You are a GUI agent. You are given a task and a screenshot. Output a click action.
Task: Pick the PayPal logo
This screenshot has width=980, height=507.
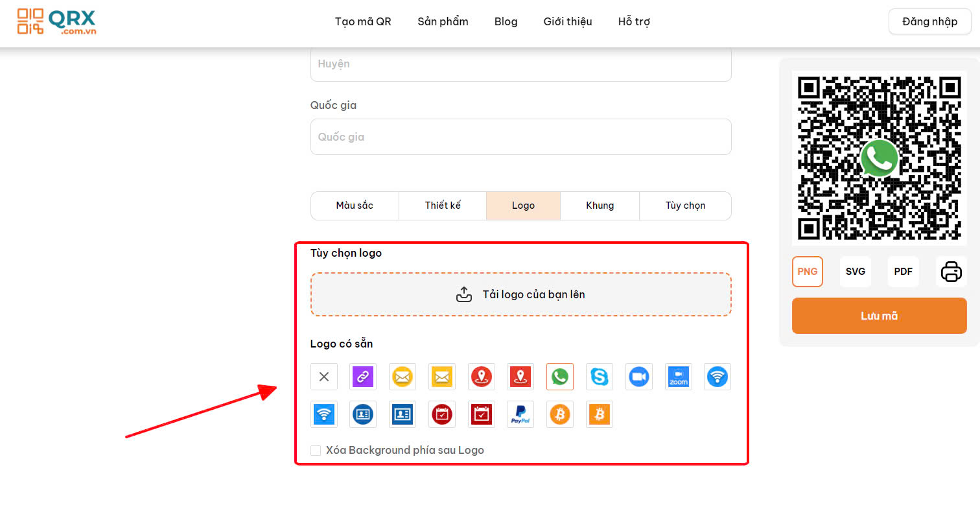tap(520, 414)
